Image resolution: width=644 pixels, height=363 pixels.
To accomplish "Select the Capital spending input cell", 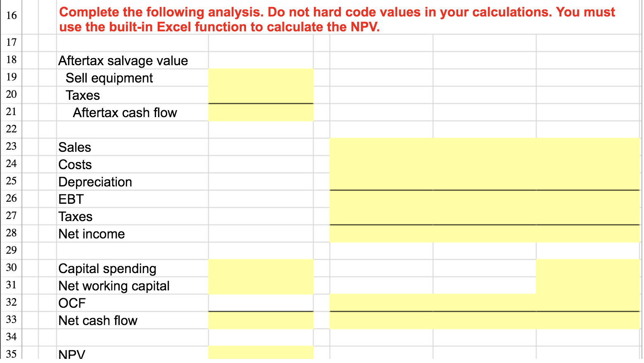I will 260,269.
